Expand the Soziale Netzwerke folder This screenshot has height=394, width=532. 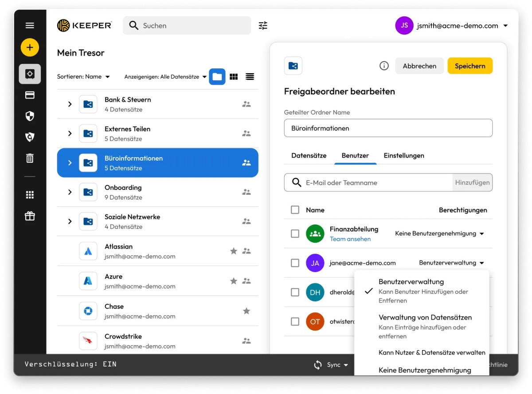[70, 221]
